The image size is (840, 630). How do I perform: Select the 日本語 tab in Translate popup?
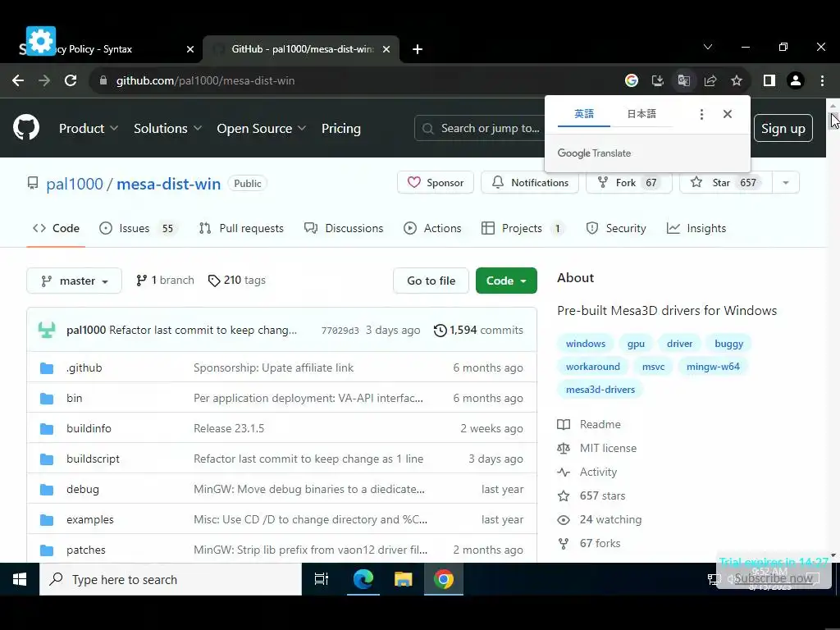641,113
